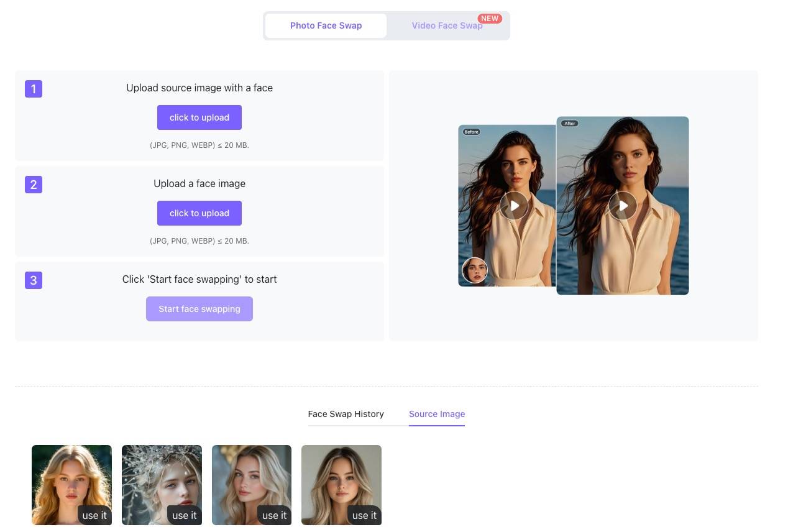Screen dimensions: 811x532
Task: Click the step 2 number badge
Action: pos(34,185)
